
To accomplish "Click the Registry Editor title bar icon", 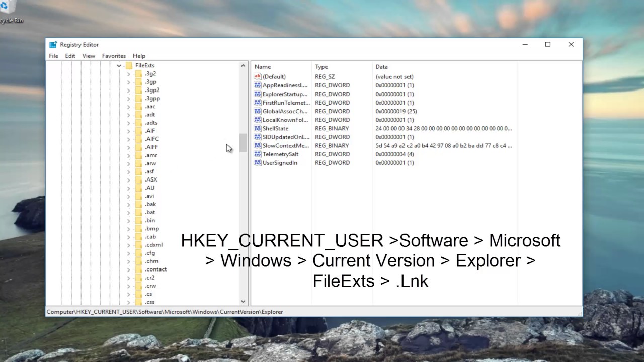I will pos(53,45).
